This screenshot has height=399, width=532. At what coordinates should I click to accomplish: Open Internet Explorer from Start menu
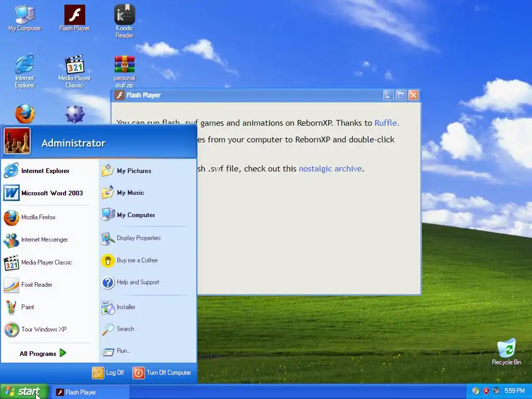tap(48, 170)
